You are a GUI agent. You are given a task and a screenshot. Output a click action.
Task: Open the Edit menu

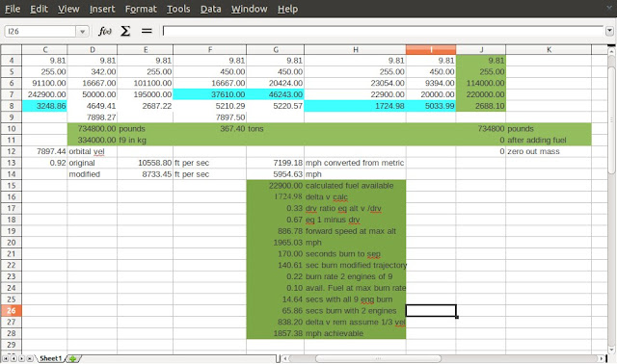tap(39, 9)
